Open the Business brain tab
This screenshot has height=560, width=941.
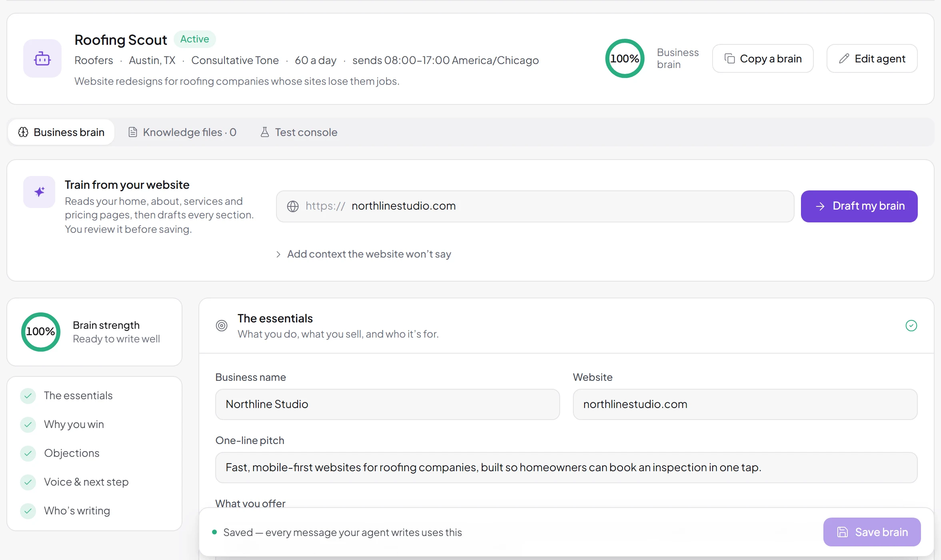coord(61,132)
